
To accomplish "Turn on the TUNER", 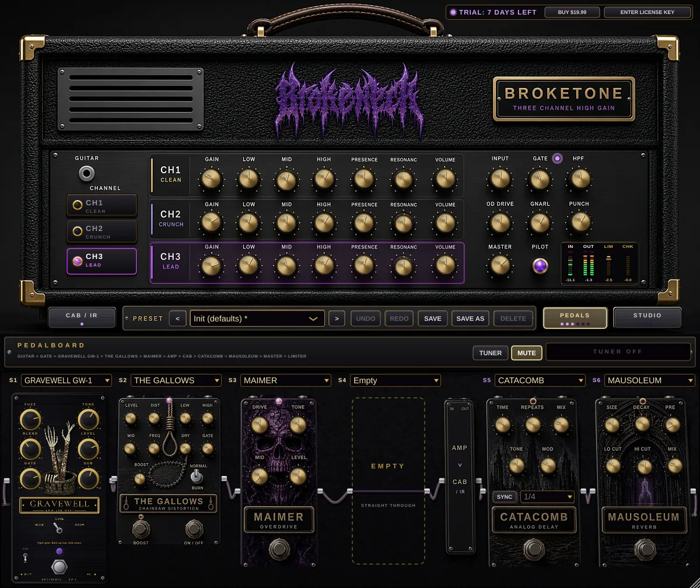I will pos(491,353).
